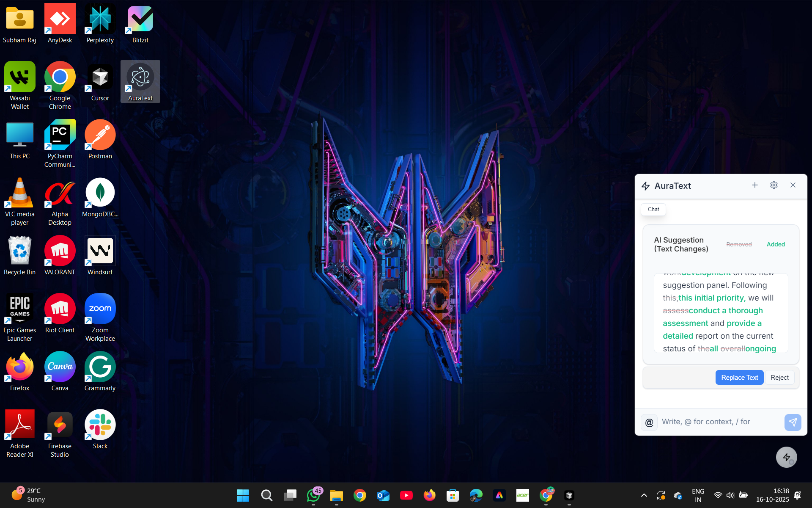This screenshot has height=508, width=812.
Task: Open WhatsApp from the taskbar
Action: [x=313, y=495]
